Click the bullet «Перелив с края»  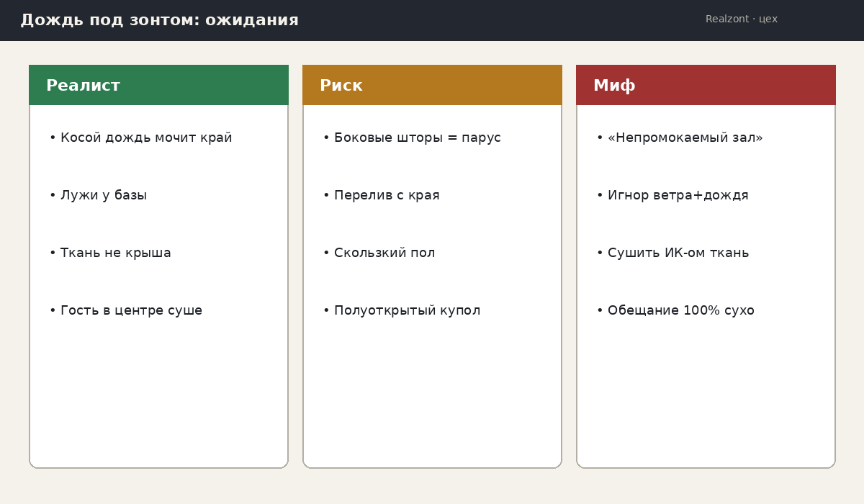coord(381,195)
